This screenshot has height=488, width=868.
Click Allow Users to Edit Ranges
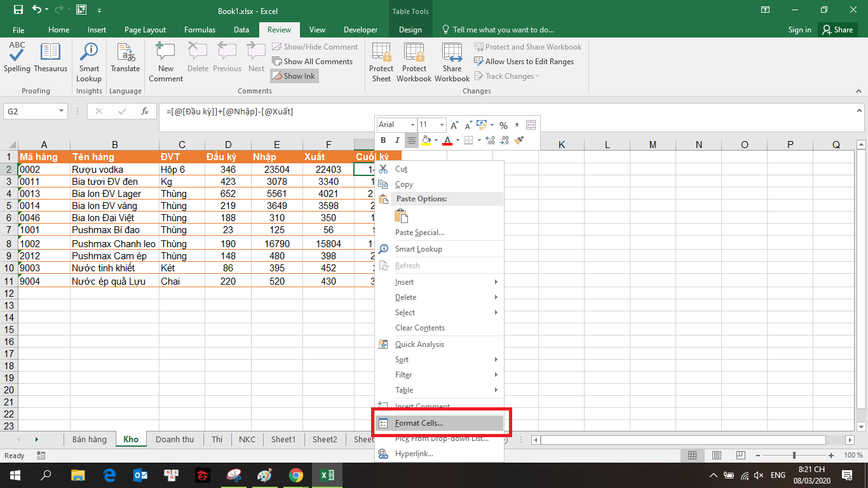point(524,62)
